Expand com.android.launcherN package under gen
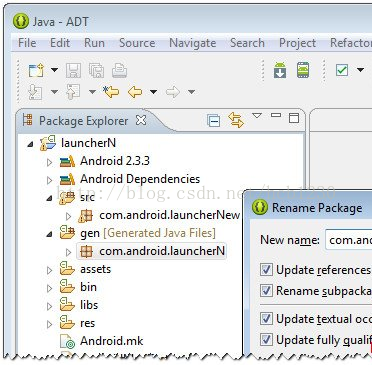The height and width of the screenshot is (365, 372). tap(68, 252)
